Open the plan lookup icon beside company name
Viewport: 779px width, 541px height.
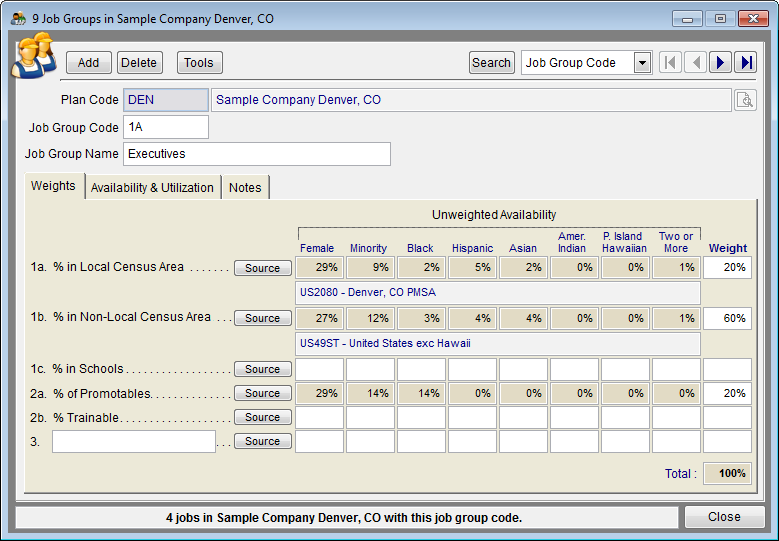[745, 100]
